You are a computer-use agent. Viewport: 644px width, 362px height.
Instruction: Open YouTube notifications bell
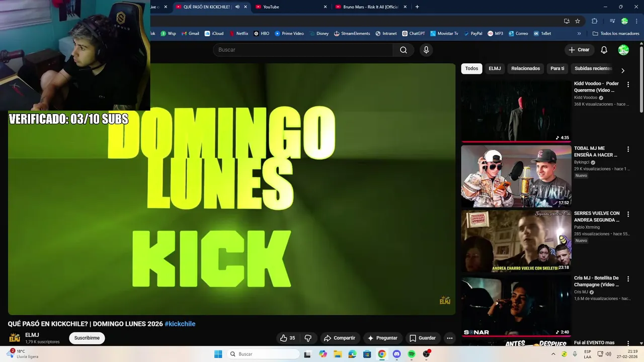point(604,50)
